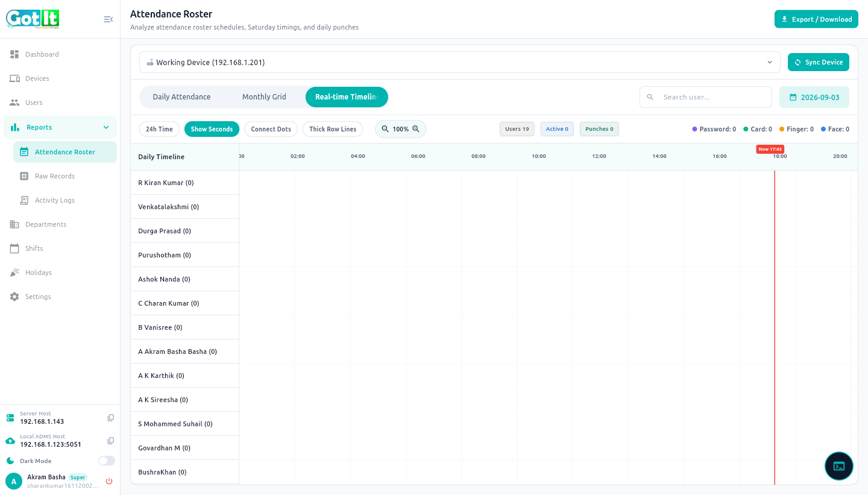868x495 pixels.
Task: Focus the Search user input field
Action: (x=706, y=97)
